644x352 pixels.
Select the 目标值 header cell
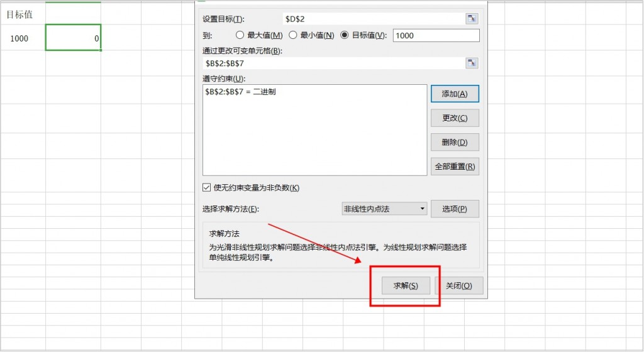pos(23,14)
